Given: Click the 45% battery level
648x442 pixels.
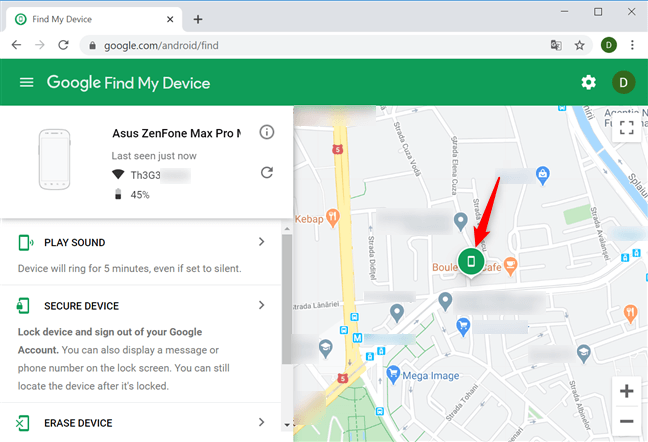Looking at the screenshot, I should tap(140, 195).
